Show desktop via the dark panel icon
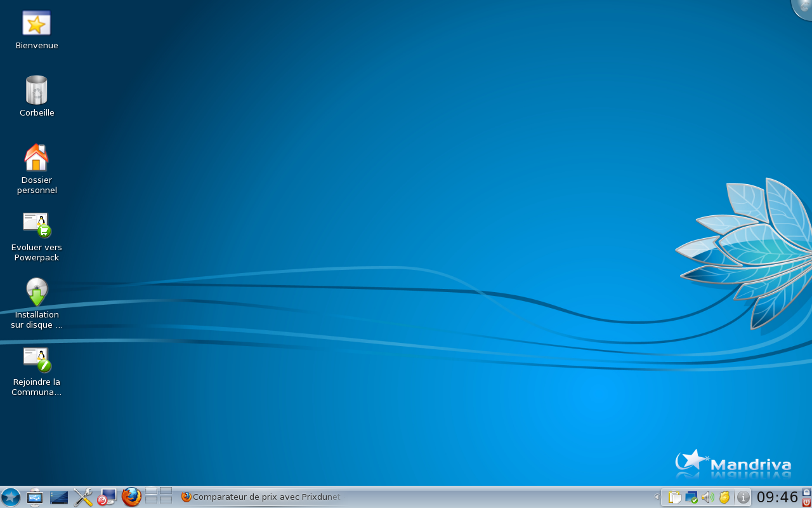 coord(59,497)
